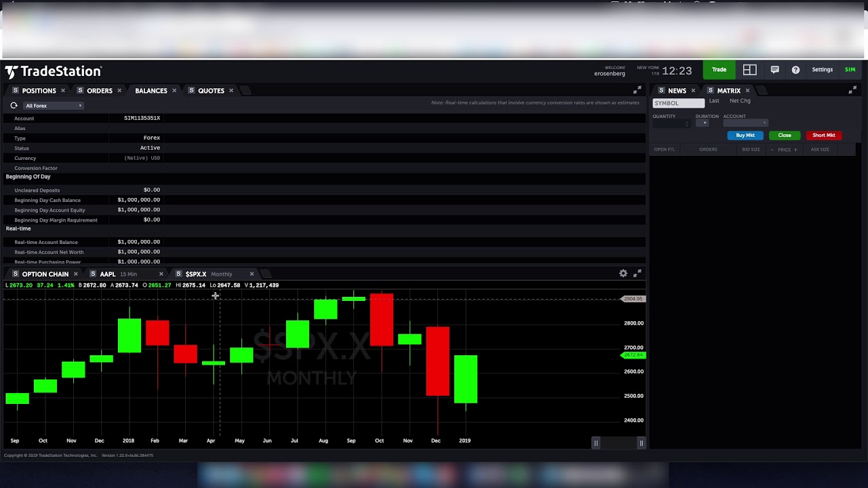This screenshot has width=868, height=488.
Task: Open the help question mark icon
Action: coord(795,70)
